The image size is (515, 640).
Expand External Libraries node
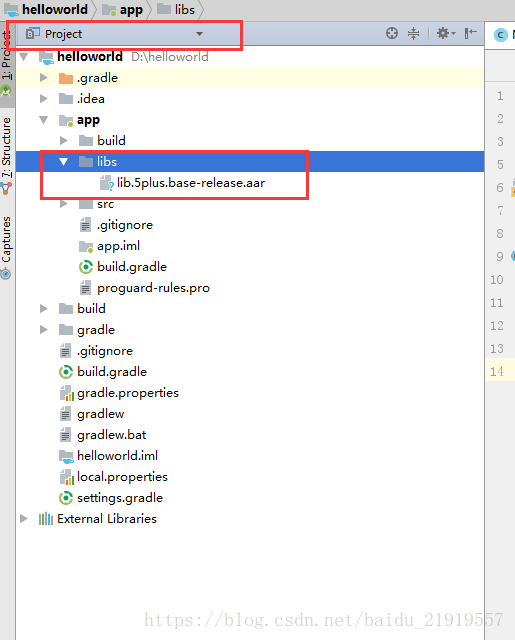tap(24, 518)
